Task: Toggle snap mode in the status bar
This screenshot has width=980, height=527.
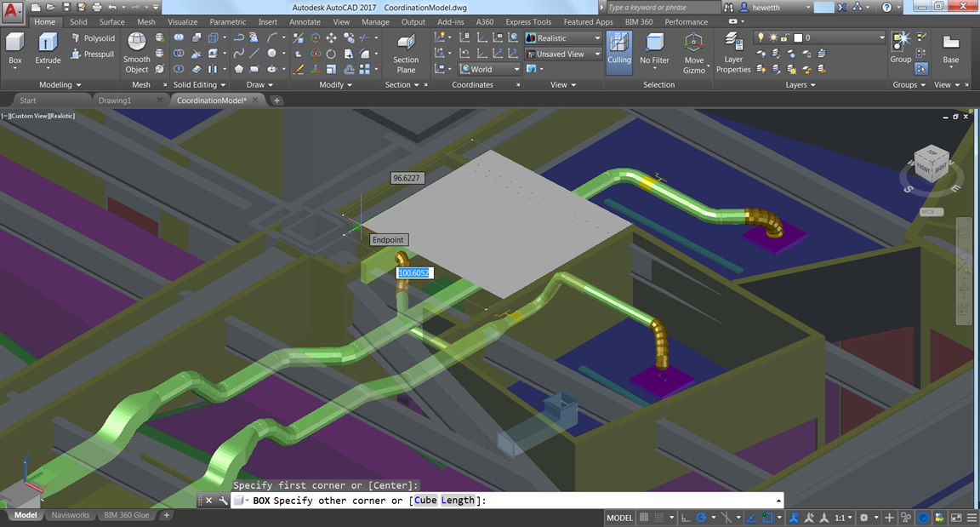Action: tap(660, 517)
